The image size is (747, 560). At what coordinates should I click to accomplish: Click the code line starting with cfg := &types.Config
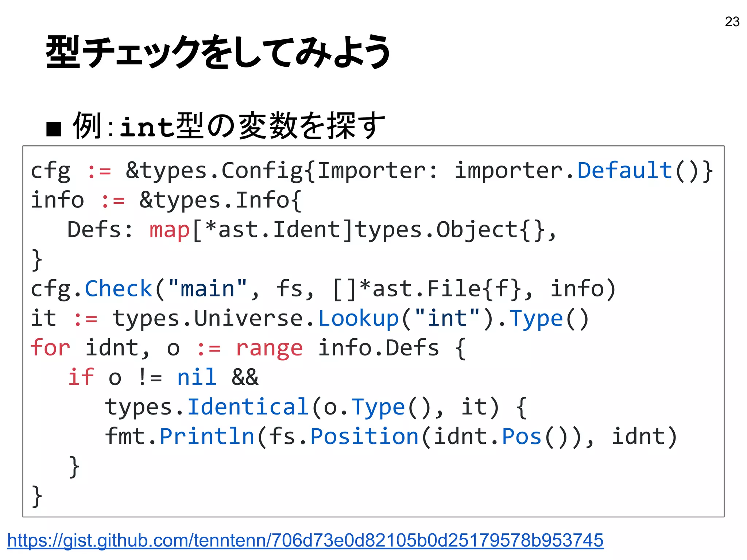pyautogui.click(x=372, y=171)
